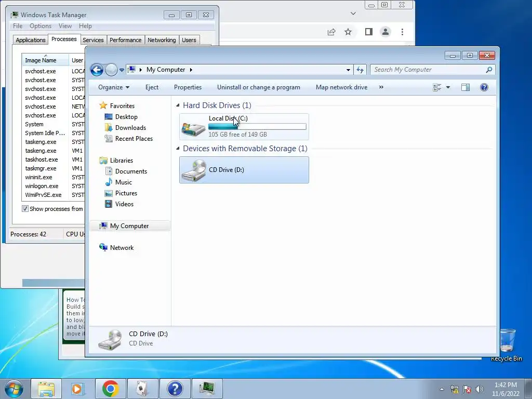Select winlogon.exe in process list
This screenshot has width=532, height=399.
click(42, 186)
